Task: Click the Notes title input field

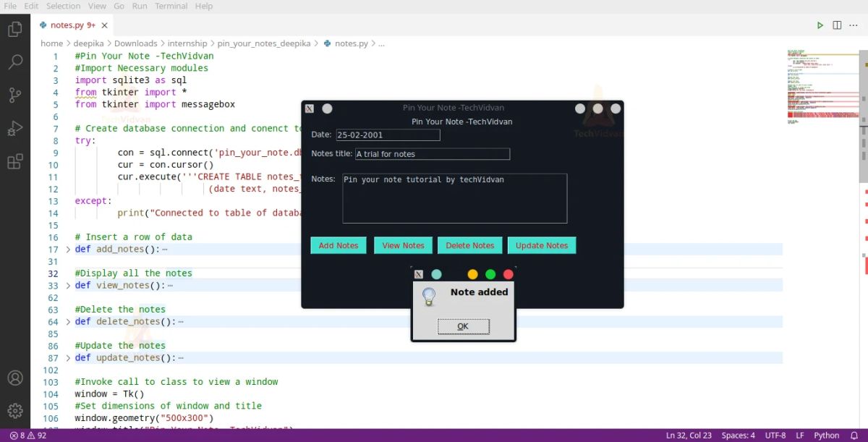Action: (433, 153)
